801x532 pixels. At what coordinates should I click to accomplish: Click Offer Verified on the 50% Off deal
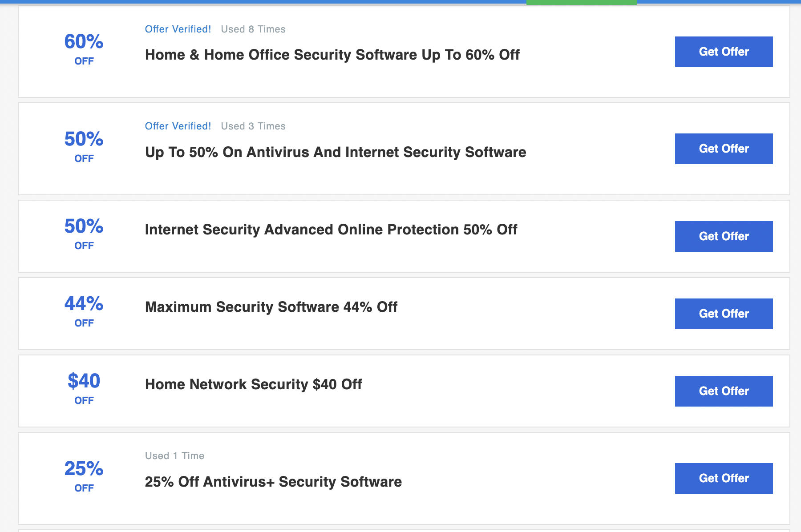pos(178,126)
